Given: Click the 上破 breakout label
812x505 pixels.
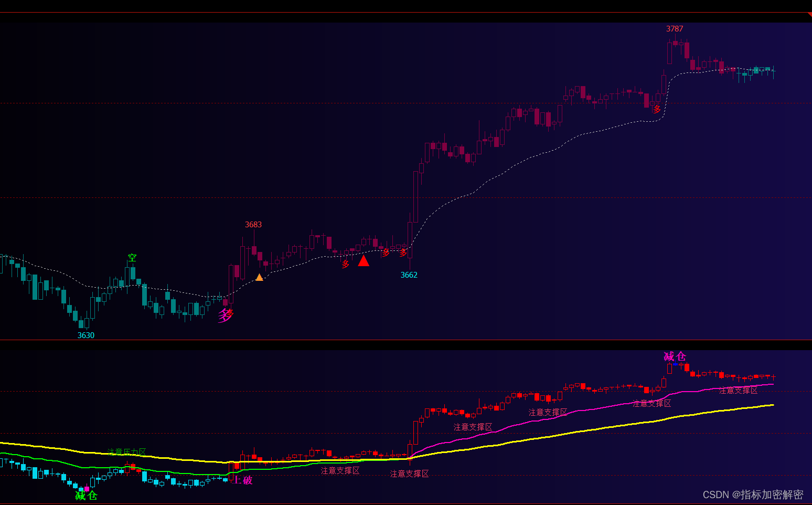Looking at the screenshot, I should pos(243,480).
